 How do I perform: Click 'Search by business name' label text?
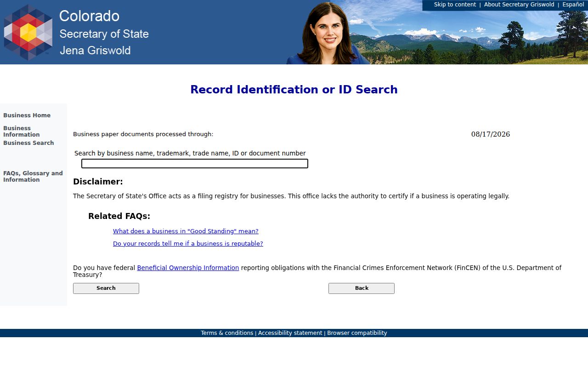click(x=190, y=154)
